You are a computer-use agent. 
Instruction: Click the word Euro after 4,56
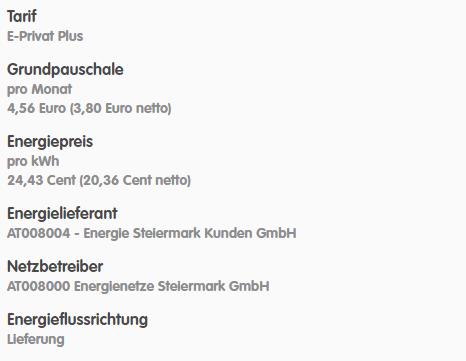52,108
